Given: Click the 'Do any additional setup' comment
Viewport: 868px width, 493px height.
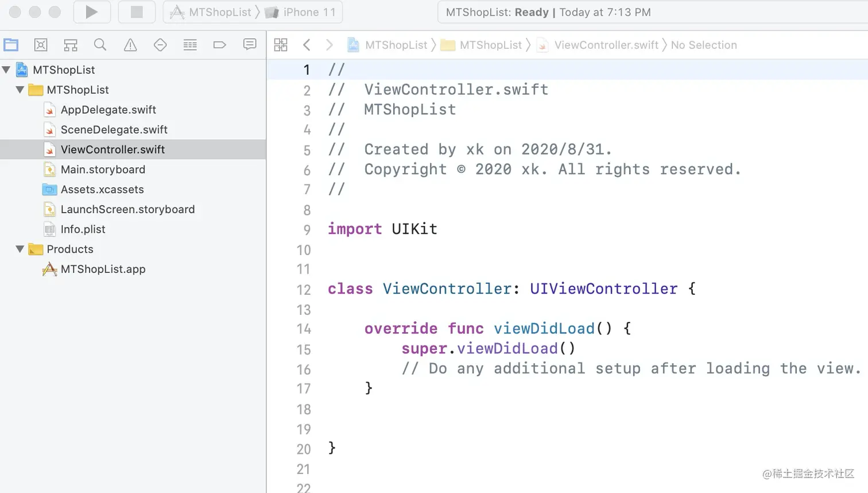Looking at the screenshot, I should [631, 368].
